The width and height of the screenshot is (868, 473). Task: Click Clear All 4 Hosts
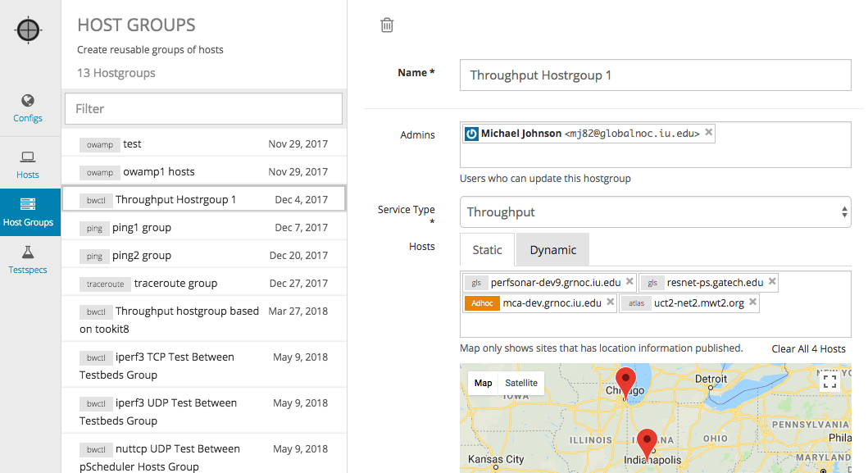coord(809,349)
